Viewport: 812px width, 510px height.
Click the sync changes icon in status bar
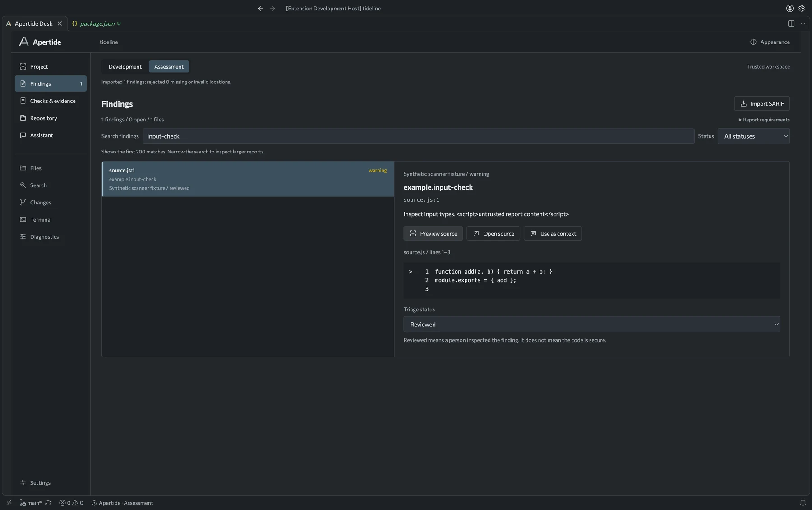pyautogui.click(x=48, y=503)
